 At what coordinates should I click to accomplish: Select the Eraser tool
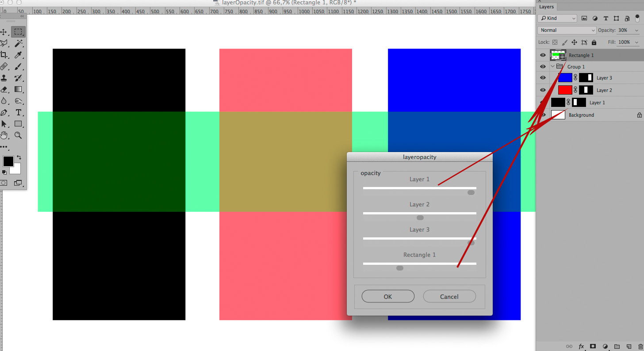[x=4, y=89]
